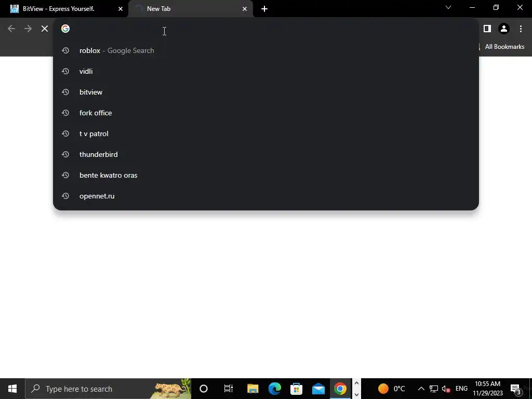Switch input language ENG indicator
This screenshot has width=532, height=399.
click(x=461, y=389)
